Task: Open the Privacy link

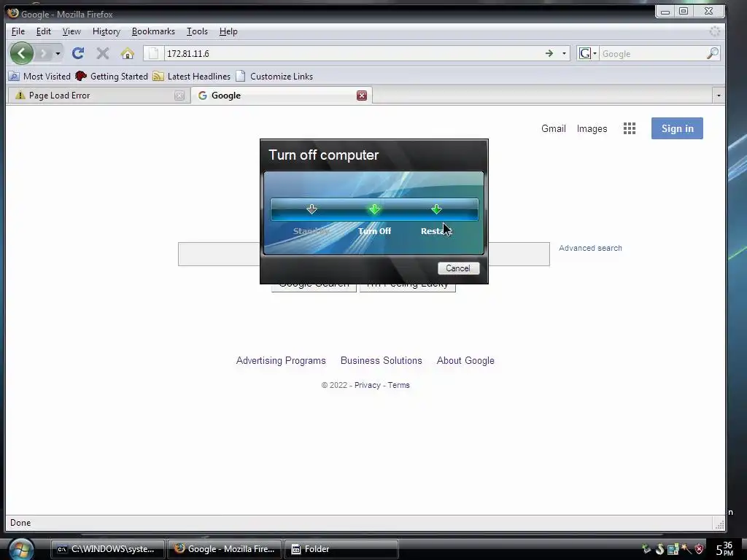Action: (368, 385)
